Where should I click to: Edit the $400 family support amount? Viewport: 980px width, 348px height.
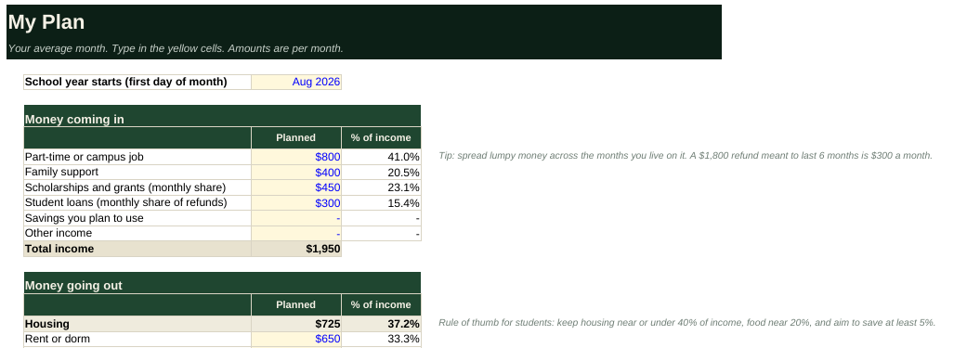[296, 172]
